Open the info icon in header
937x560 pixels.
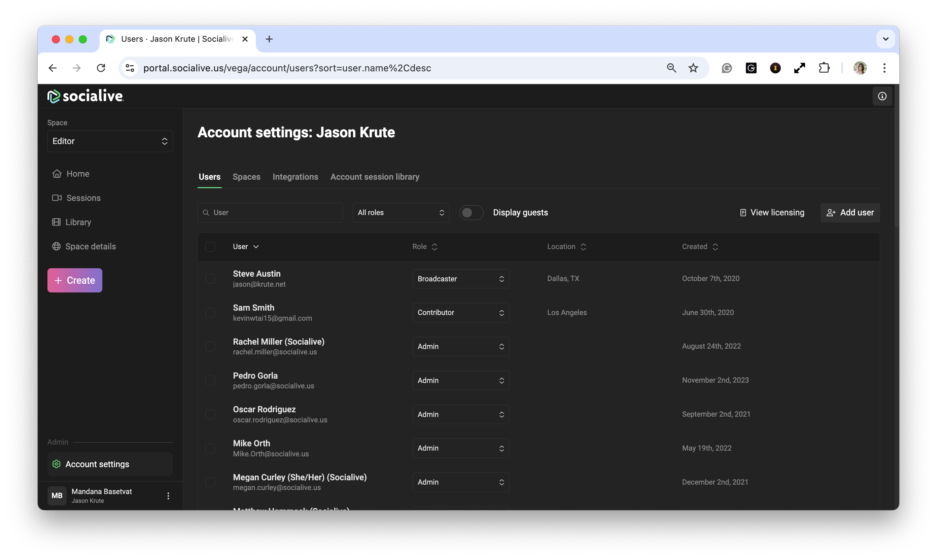tap(882, 96)
